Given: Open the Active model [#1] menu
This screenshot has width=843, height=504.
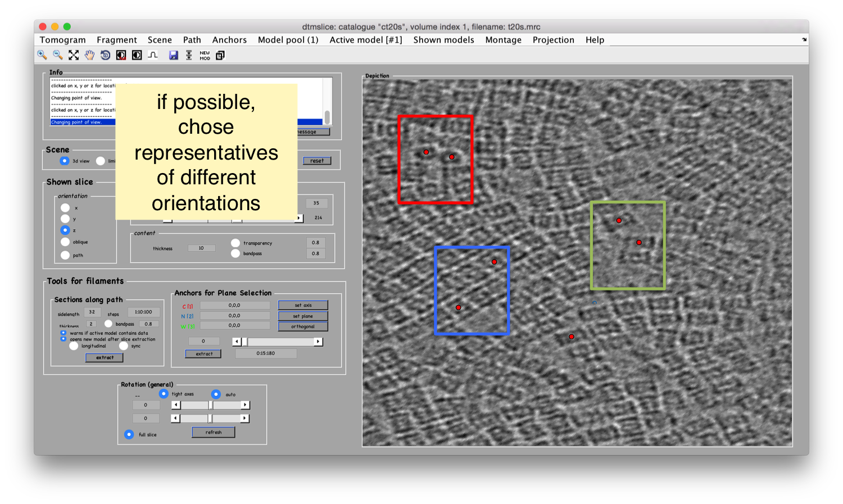Looking at the screenshot, I should [366, 40].
